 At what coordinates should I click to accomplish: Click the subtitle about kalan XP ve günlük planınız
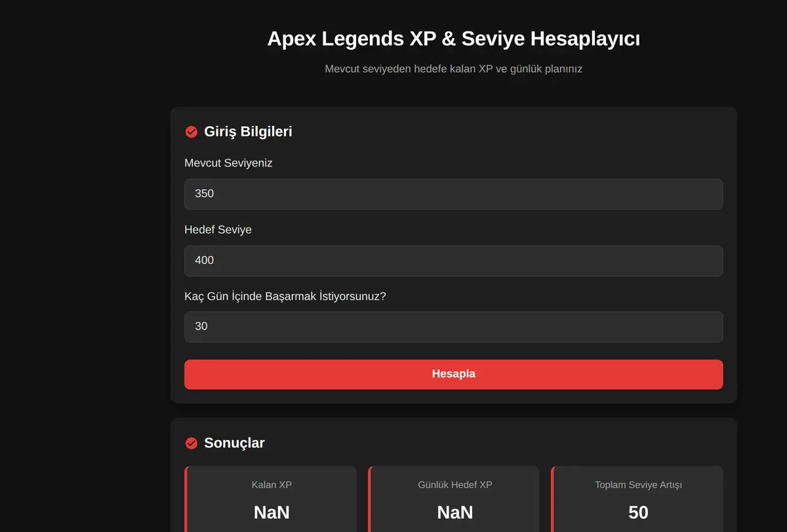453,69
